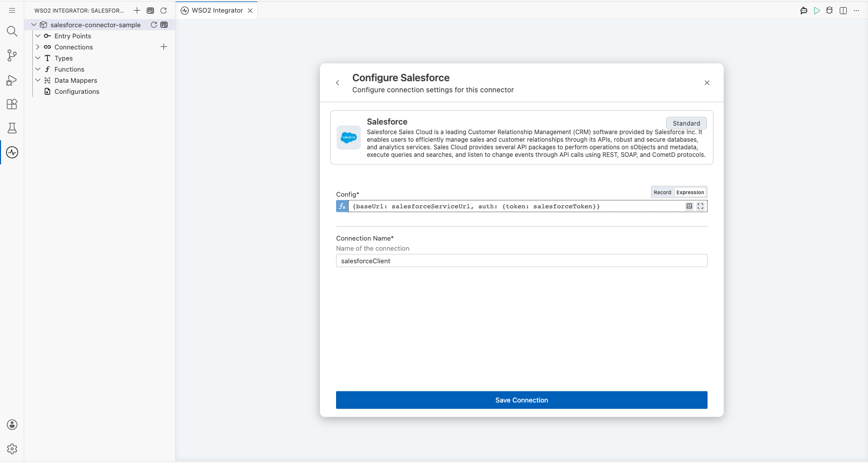Open the Run and Debug view

click(12, 80)
